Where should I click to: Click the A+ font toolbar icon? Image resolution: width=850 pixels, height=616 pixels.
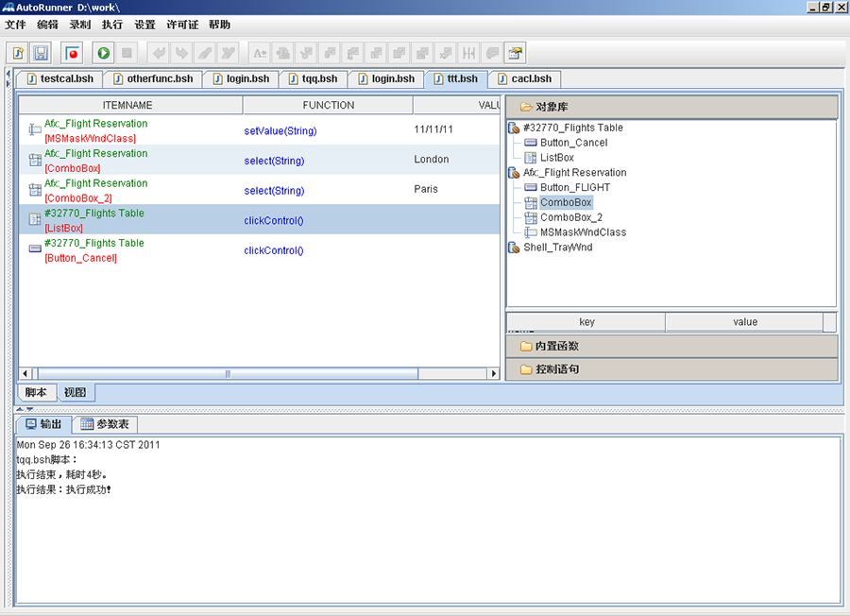[x=260, y=53]
